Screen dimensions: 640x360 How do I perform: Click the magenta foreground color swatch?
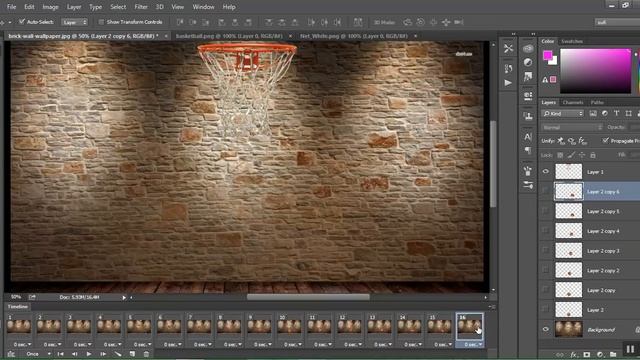click(547, 55)
